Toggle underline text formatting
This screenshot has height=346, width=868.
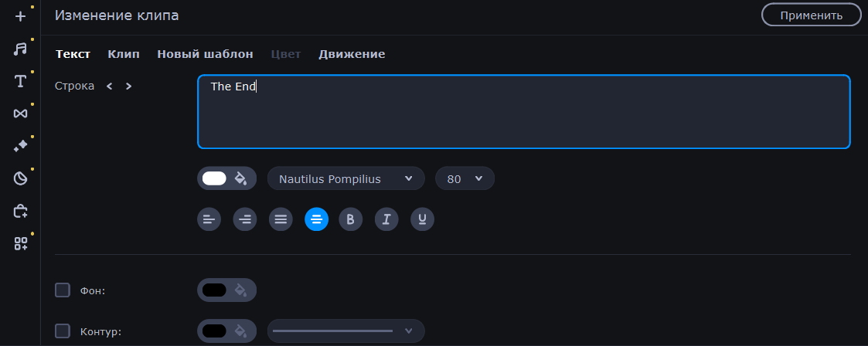click(x=422, y=219)
